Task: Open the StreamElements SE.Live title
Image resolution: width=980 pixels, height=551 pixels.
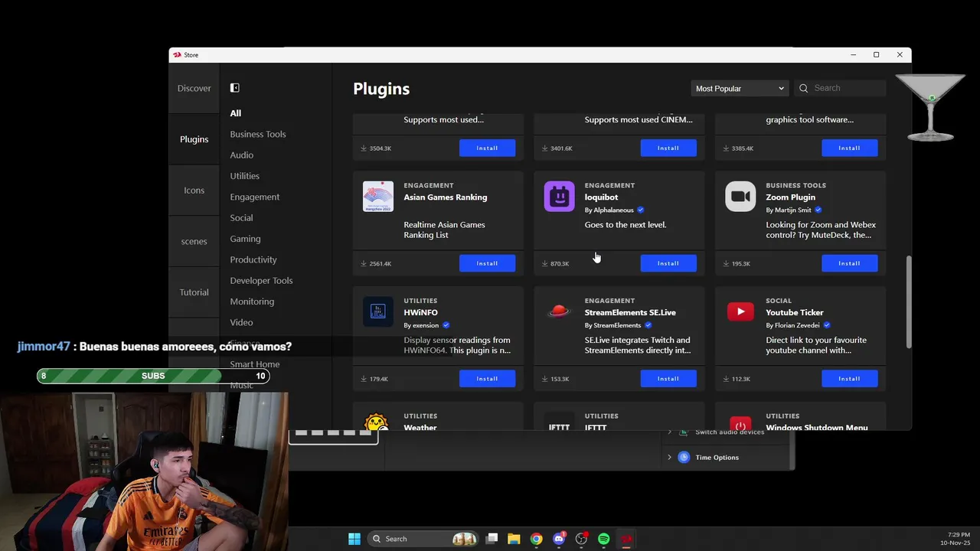Action: [630, 312]
